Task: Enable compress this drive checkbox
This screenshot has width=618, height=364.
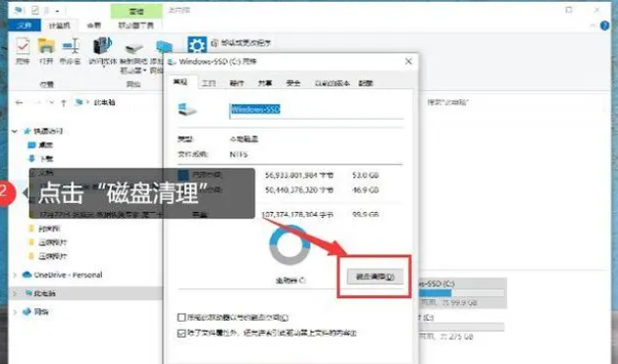Action: click(181, 318)
